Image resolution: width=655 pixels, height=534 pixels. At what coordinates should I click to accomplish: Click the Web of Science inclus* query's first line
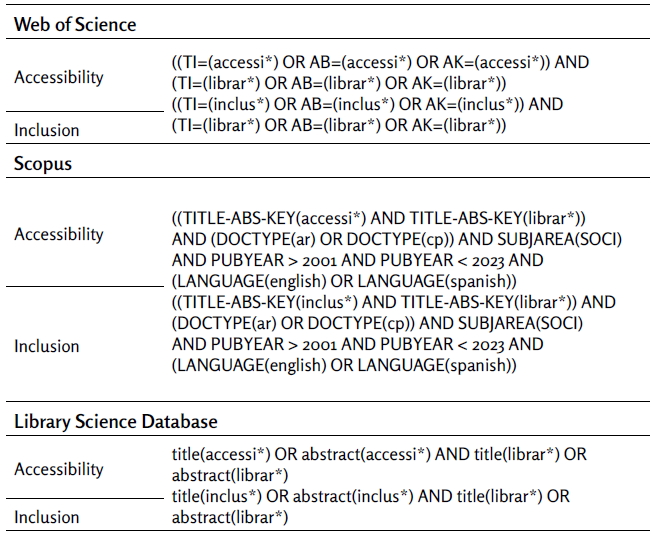pos(367,104)
